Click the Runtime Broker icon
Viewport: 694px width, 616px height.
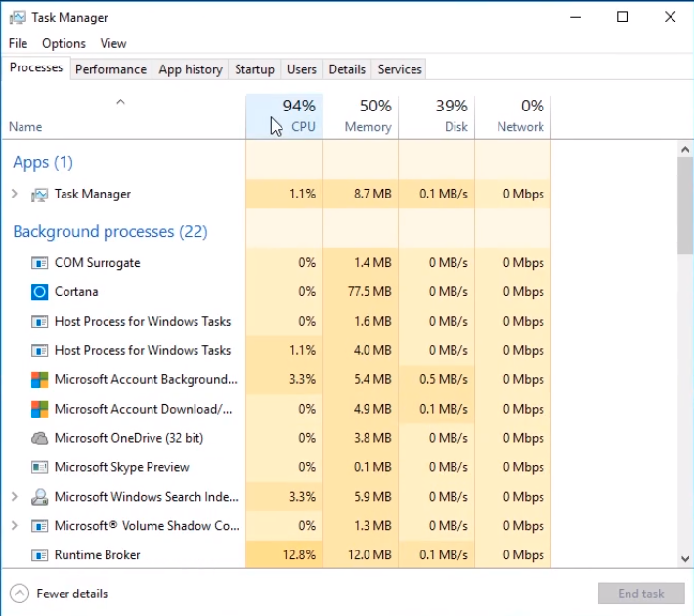tap(39, 554)
